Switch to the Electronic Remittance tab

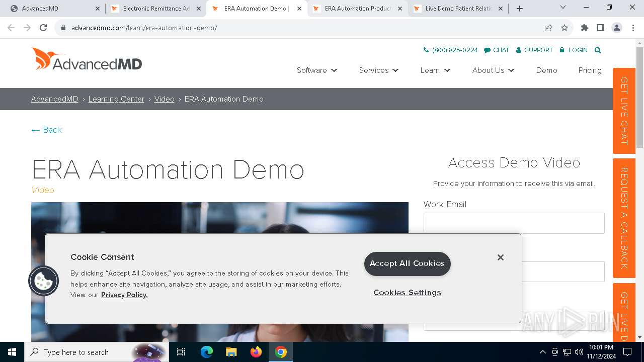pyautogui.click(x=156, y=9)
